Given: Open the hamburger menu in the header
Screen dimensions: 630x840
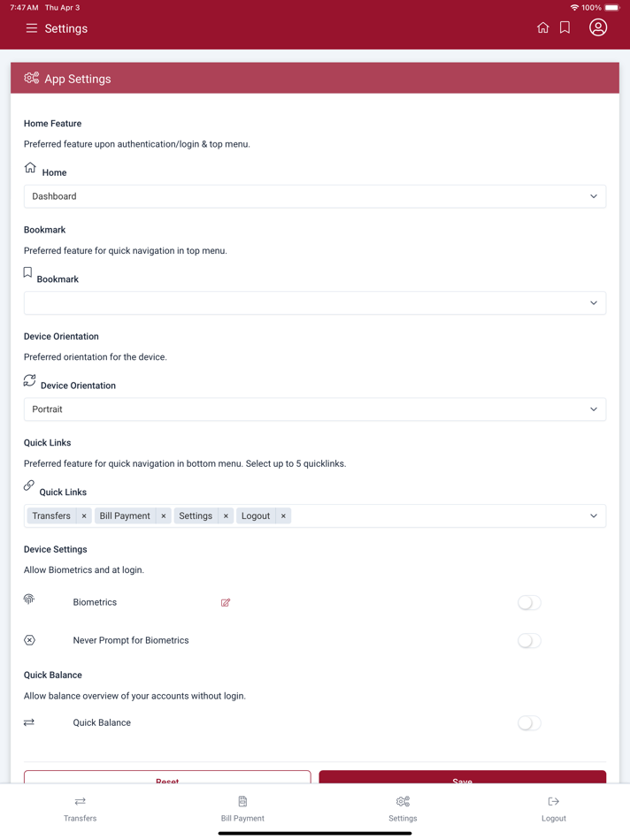Looking at the screenshot, I should pos(32,28).
